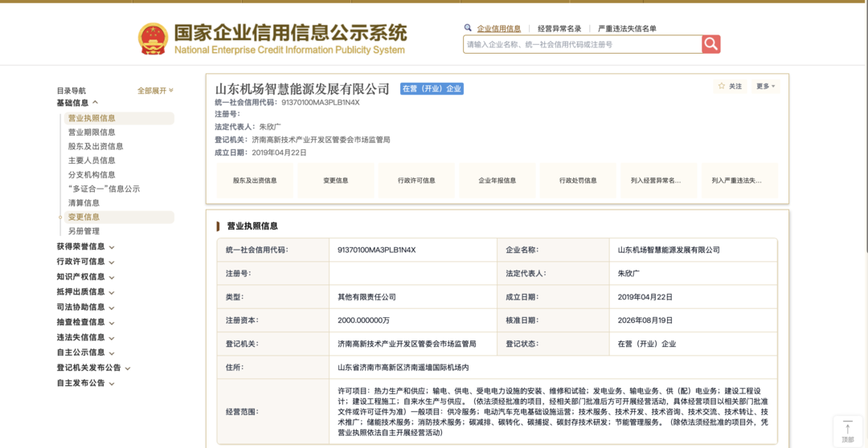
Task: Open 主要人员信息 in sidebar
Action: (92, 161)
